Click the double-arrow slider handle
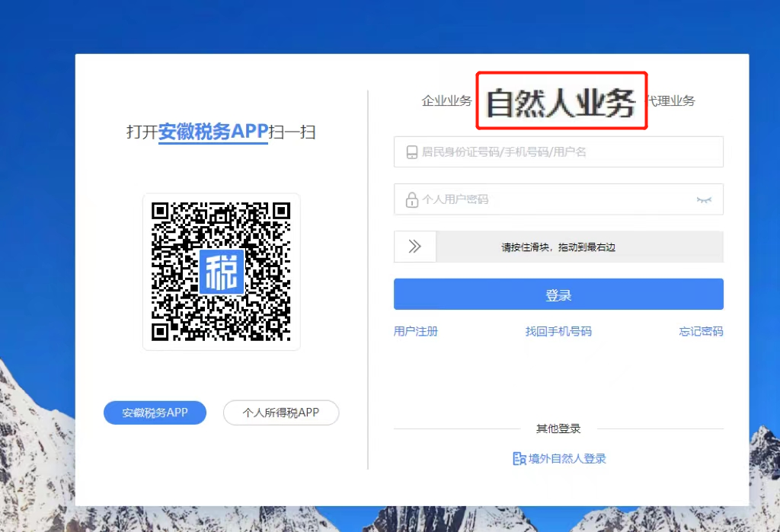Image resolution: width=780 pixels, height=532 pixels. tap(415, 247)
